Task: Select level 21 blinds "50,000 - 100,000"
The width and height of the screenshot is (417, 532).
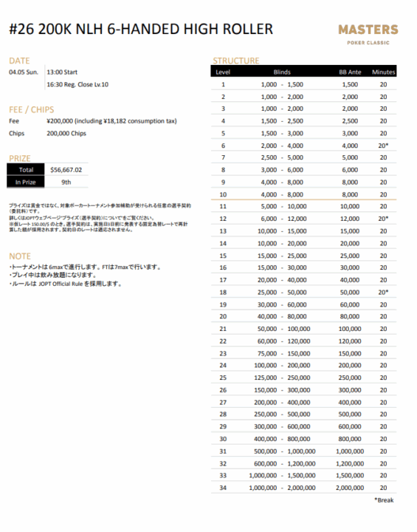Action: point(283,329)
